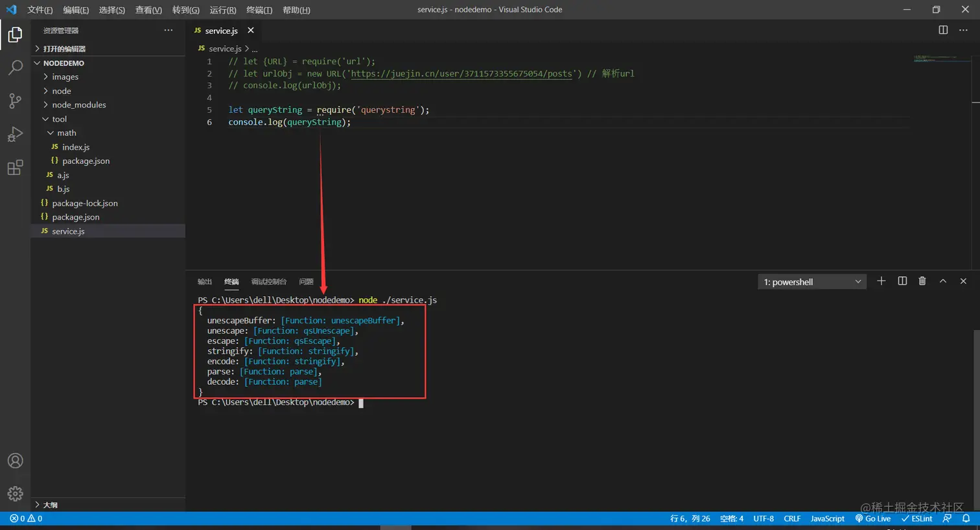The image size is (980, 530).
Task: Open editor more actions ellipsis
Action: coord(963,30)
